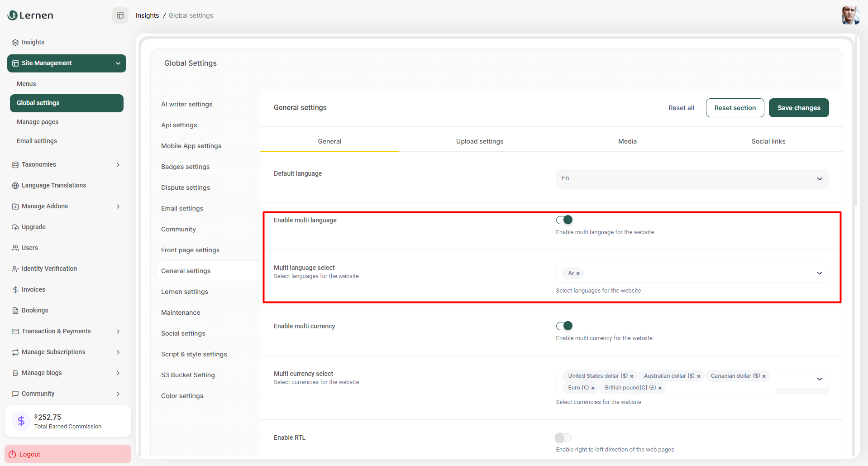
Task: Click the Insights layers icon in sidebar
Action: pyautogui.click(x=15, y=43)
